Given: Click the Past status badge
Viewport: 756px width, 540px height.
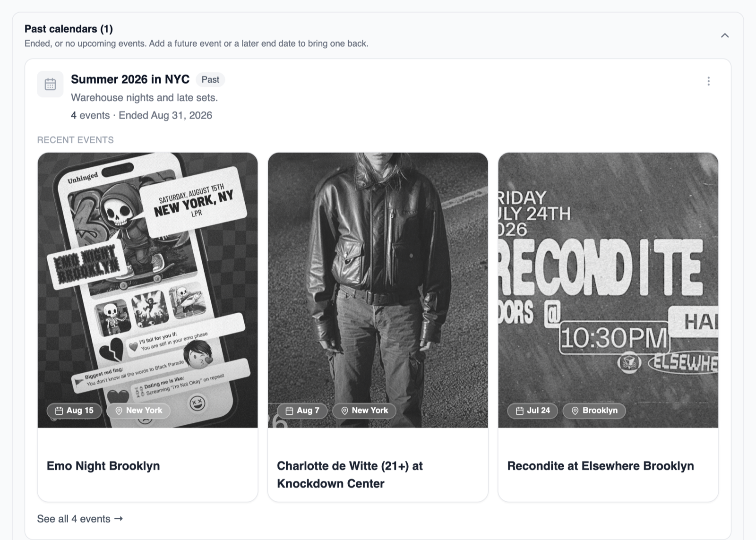Looking at the screenshot, I should [210, 80].
